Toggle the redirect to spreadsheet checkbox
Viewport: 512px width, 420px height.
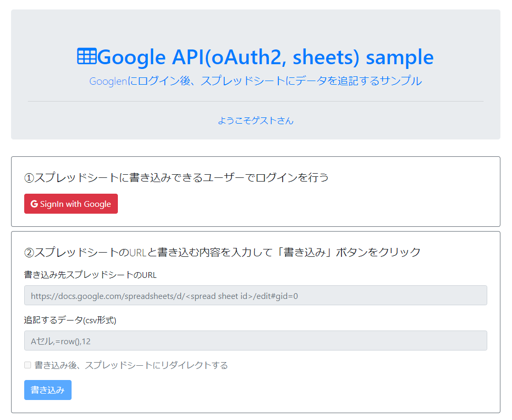coord(28,365)
